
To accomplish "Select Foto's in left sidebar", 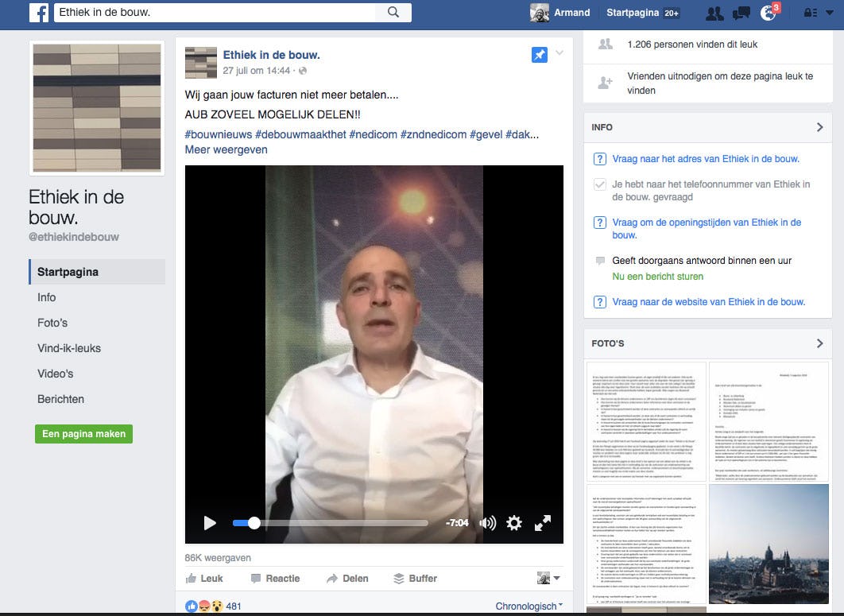I will point(52,323).
